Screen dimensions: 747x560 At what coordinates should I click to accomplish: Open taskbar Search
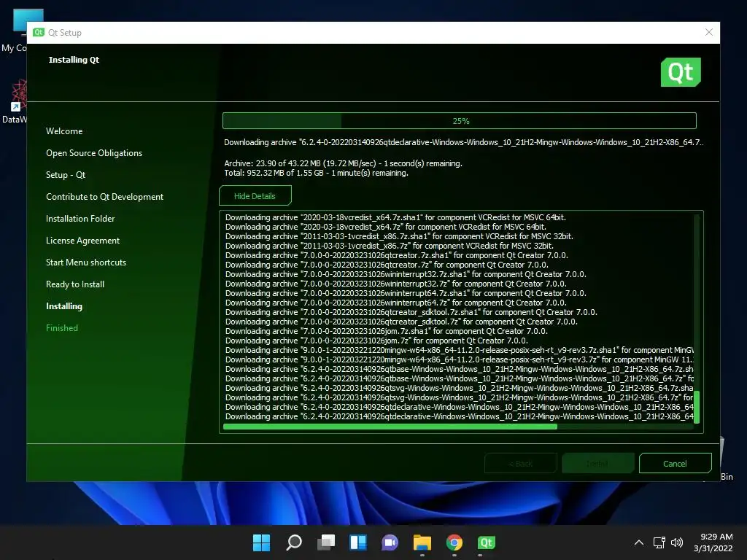[293, 542]
